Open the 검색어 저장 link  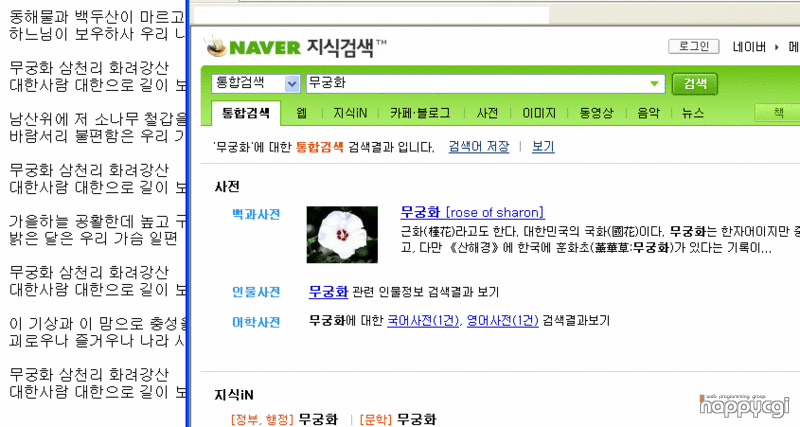pyautogui.click(x=479, y=147)
